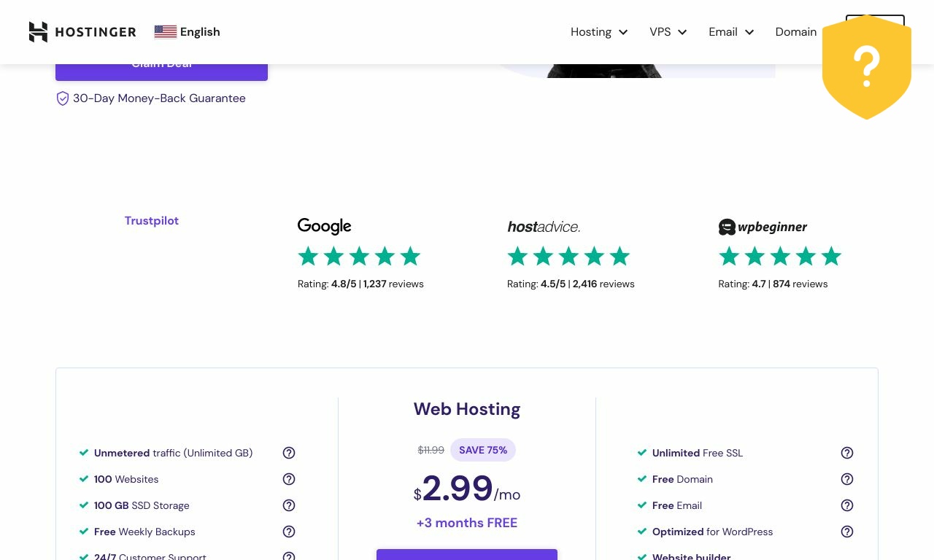Open help tooltip for 100 Websites
This screenshot has height=560, width=934.
pyautogui.click(x=289, y=479)
